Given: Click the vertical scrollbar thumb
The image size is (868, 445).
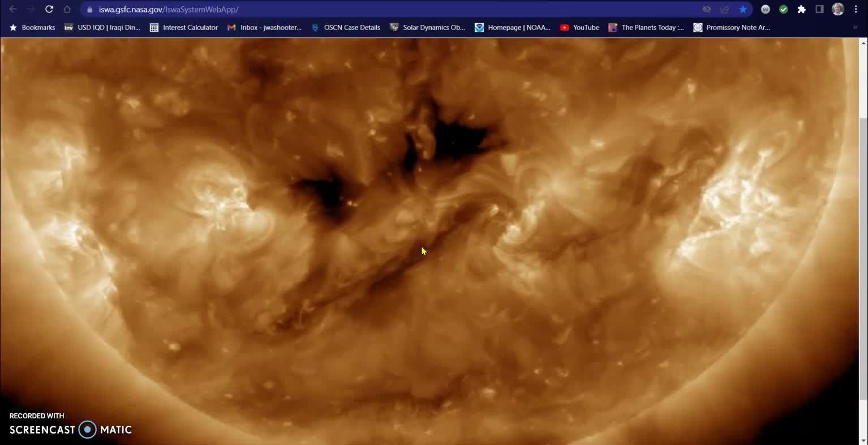Looking at the screenshot, I should click(863, 259).
